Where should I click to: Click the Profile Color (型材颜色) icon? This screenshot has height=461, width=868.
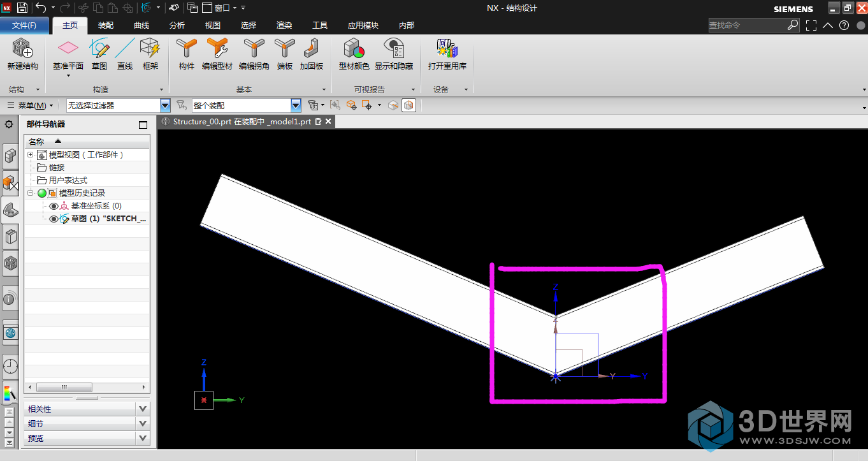tap(354, 48)
